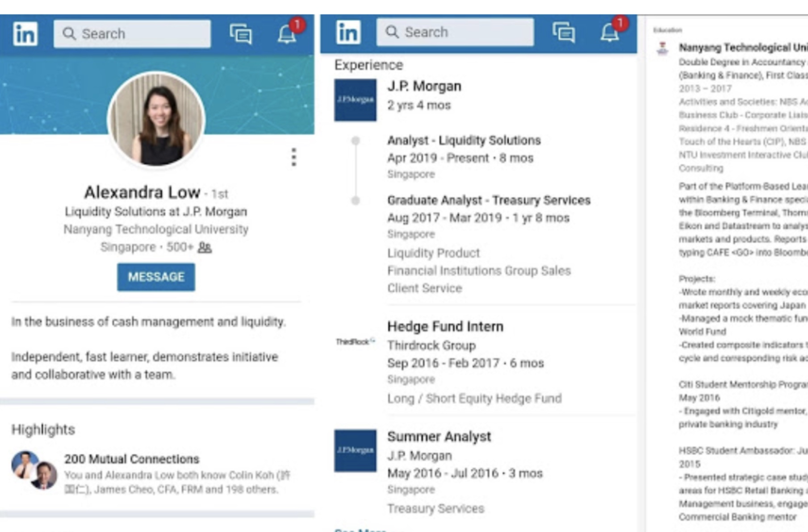Click Thirdrock Group company name
The height and width of the screenshot is (532, 808).
tap(431, 346)
